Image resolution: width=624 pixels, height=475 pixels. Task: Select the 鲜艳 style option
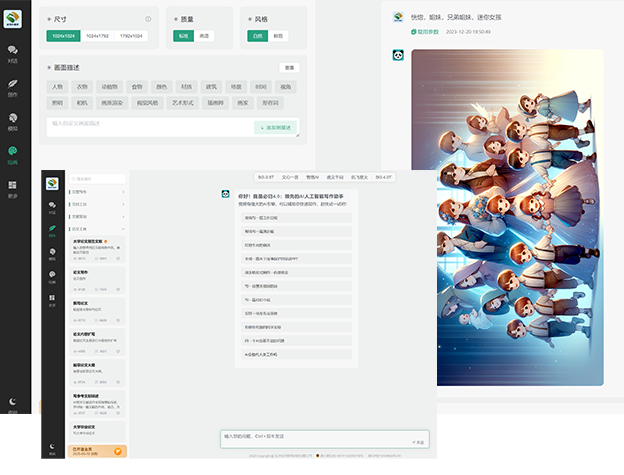point(277,36)
